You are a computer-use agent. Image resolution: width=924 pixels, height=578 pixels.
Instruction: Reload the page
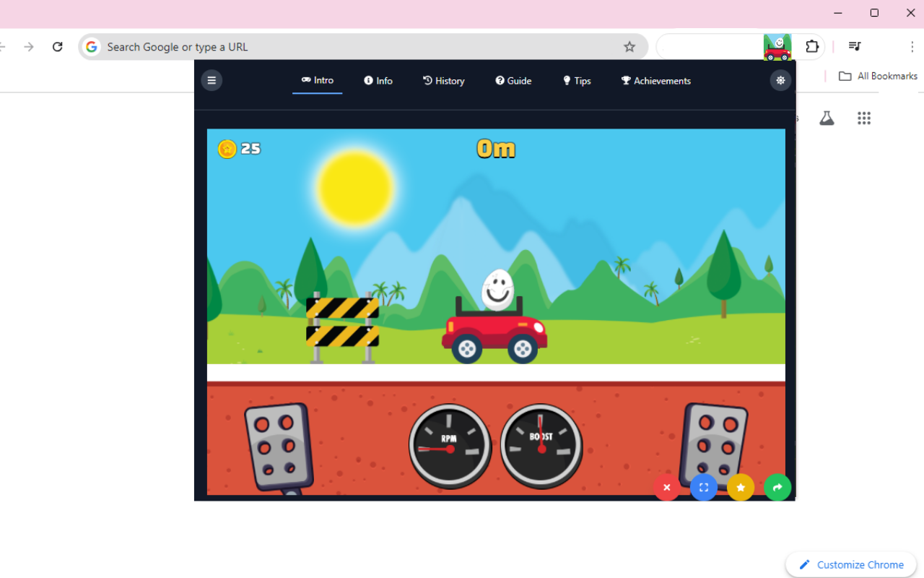click(x=58, y=47)
